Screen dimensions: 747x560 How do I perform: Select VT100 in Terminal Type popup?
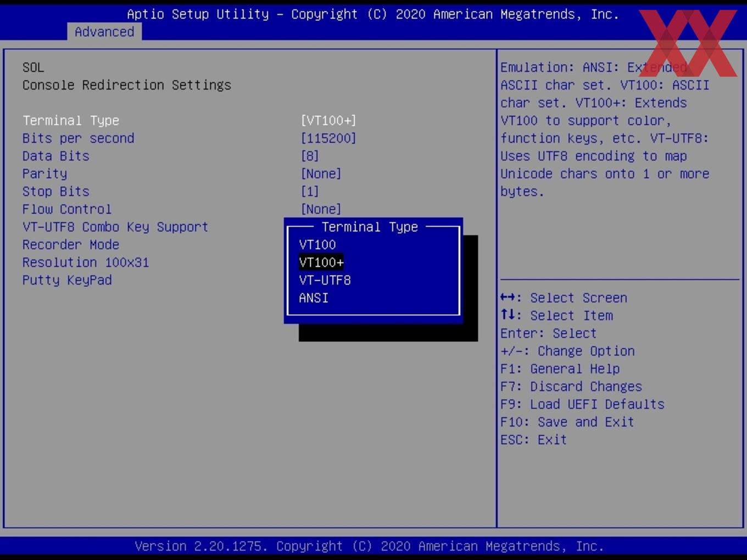pos(317,245)
